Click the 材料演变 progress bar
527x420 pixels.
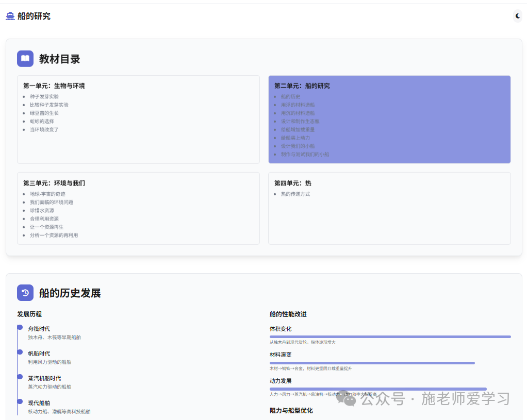click(372, 363)
